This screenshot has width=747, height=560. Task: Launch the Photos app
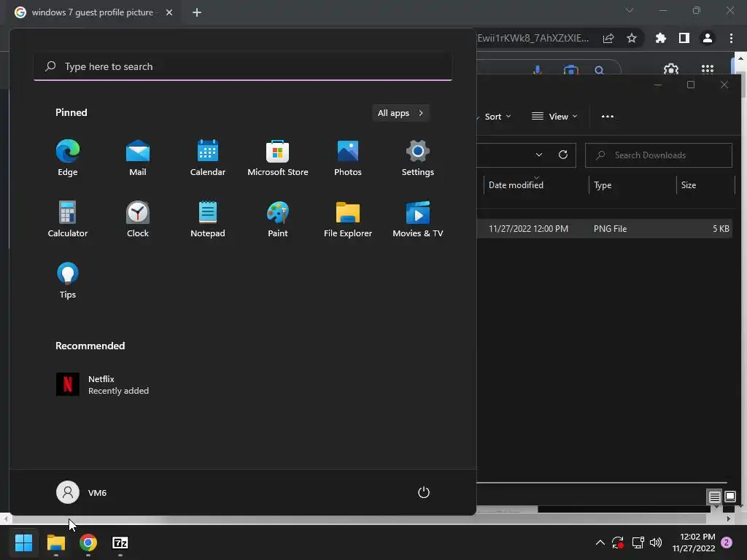coord(348,158)
